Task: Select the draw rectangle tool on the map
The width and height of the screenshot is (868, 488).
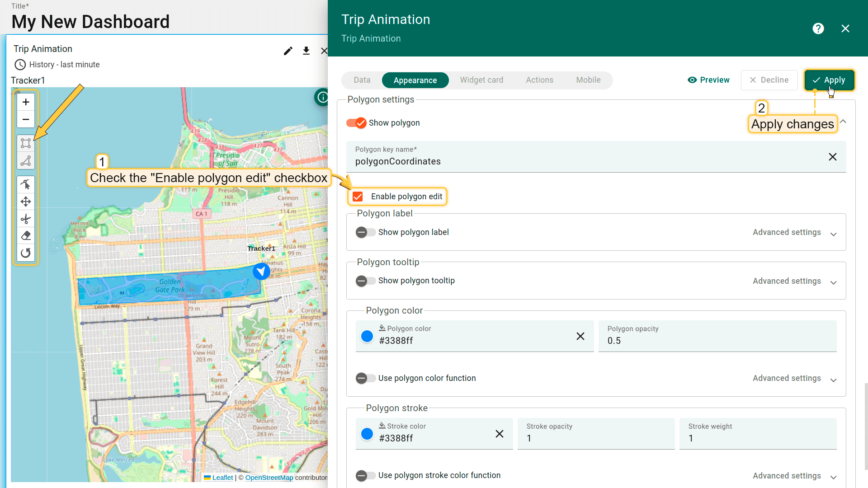Action: pos(26,143)
